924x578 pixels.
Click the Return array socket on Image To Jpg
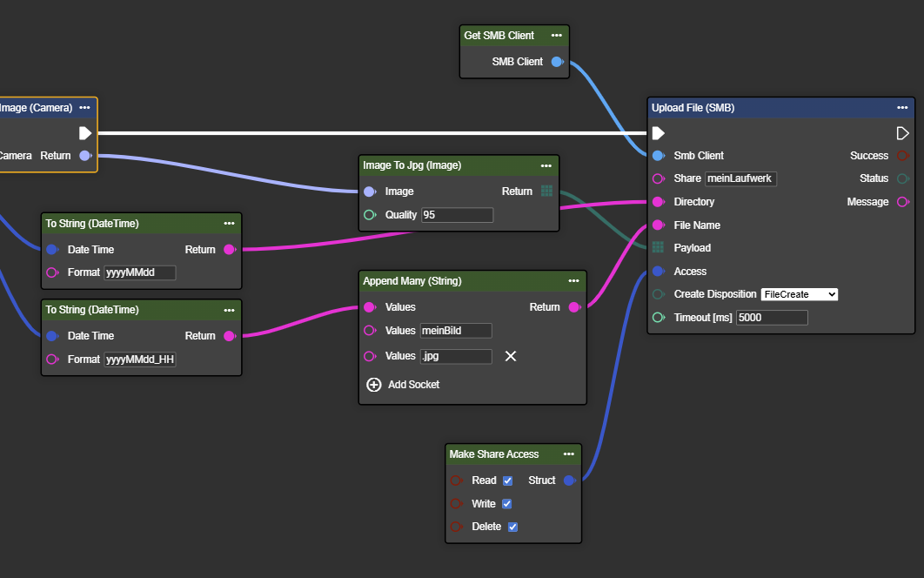(x=546, y=192)
